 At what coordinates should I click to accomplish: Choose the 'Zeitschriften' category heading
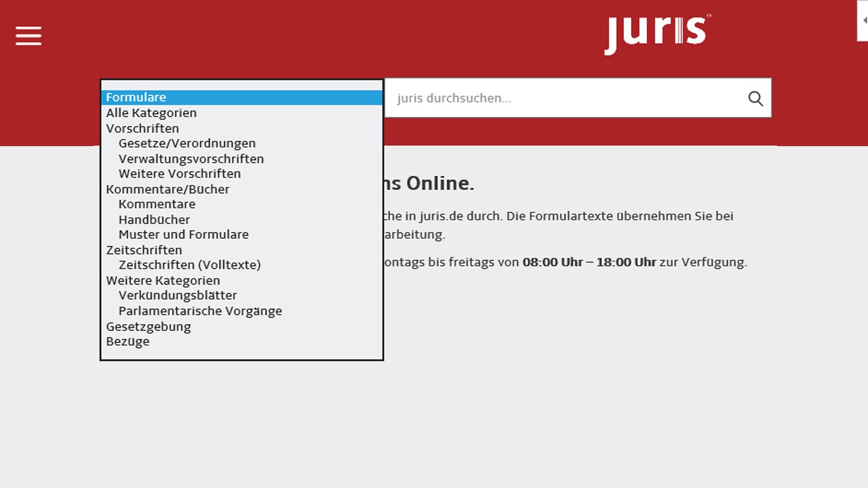pyautogui.click(x=242, y=250)
